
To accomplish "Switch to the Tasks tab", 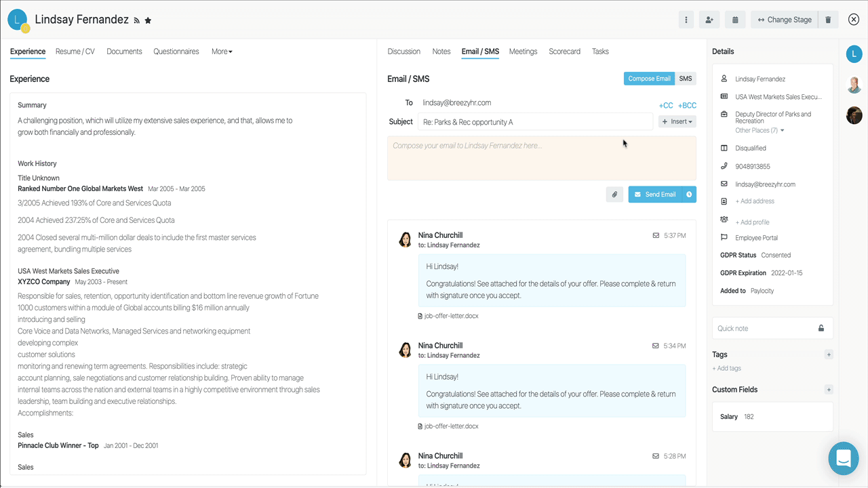I will (600, 52).
